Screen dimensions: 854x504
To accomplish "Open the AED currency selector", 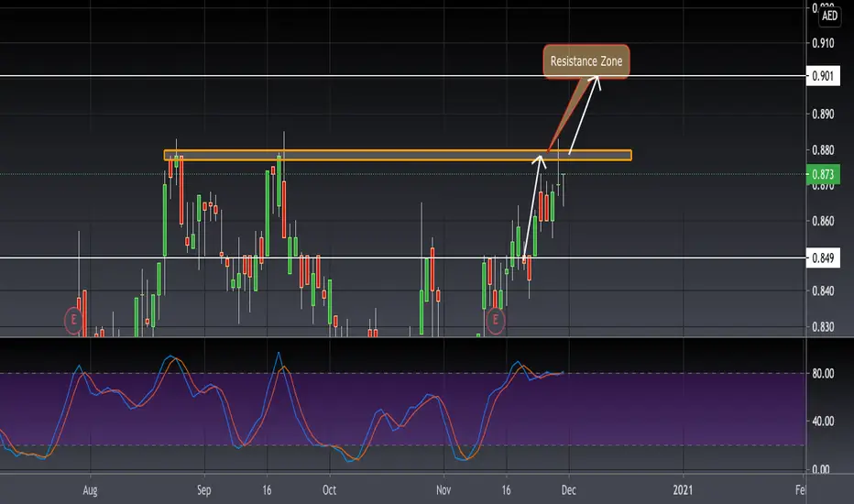I will click(829, 16).
